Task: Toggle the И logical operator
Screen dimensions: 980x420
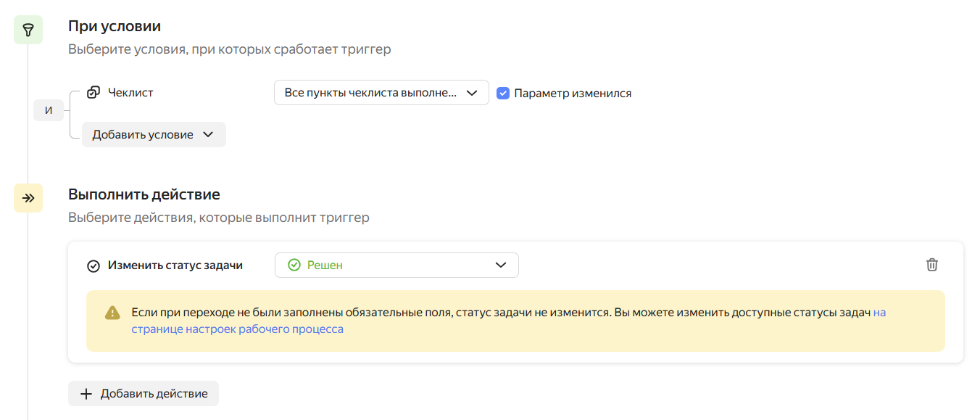Action: (49, 111)
